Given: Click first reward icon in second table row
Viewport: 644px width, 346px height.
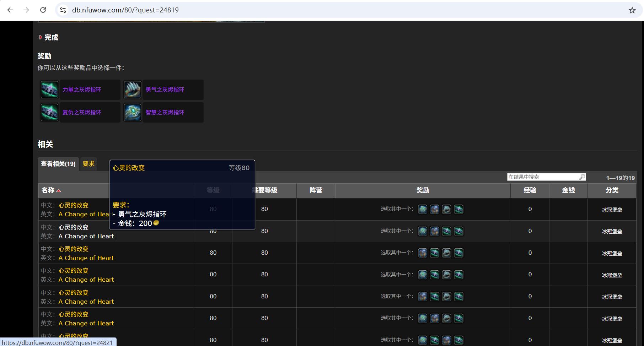Looking at the screenshot, I should (423, 231).
